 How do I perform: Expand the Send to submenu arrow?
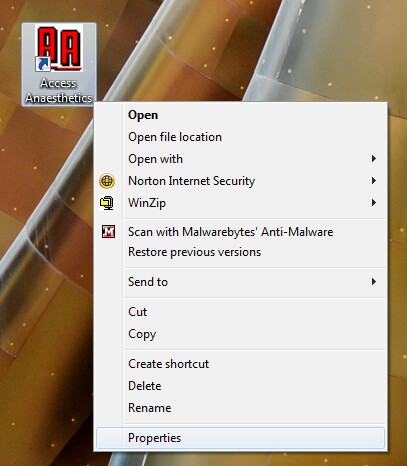[374, 282]
